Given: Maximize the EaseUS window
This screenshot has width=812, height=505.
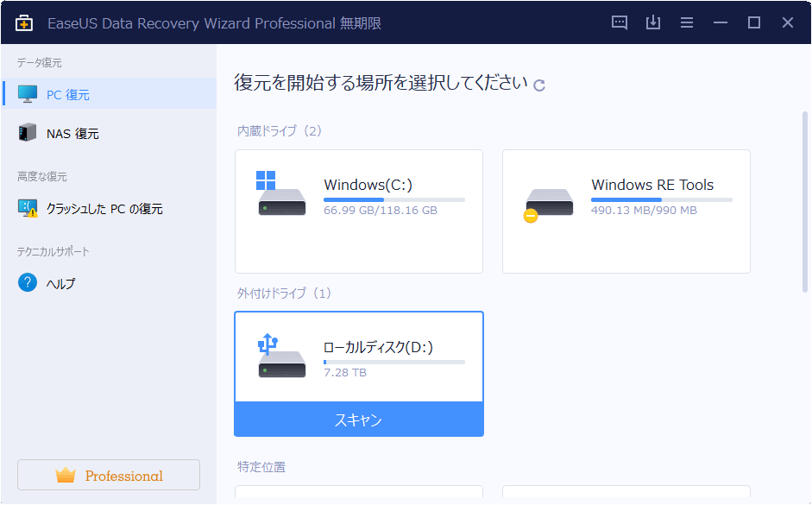Looking at the screenshot, I should point(754,22).
